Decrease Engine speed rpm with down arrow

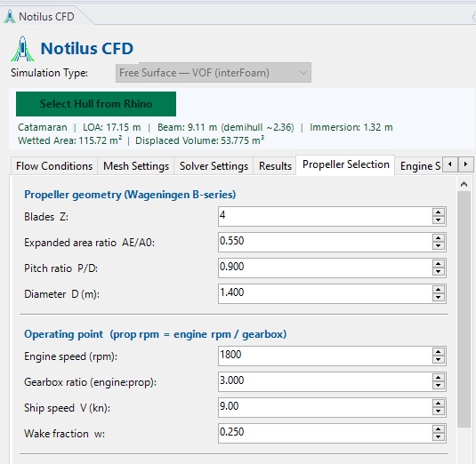439,360
